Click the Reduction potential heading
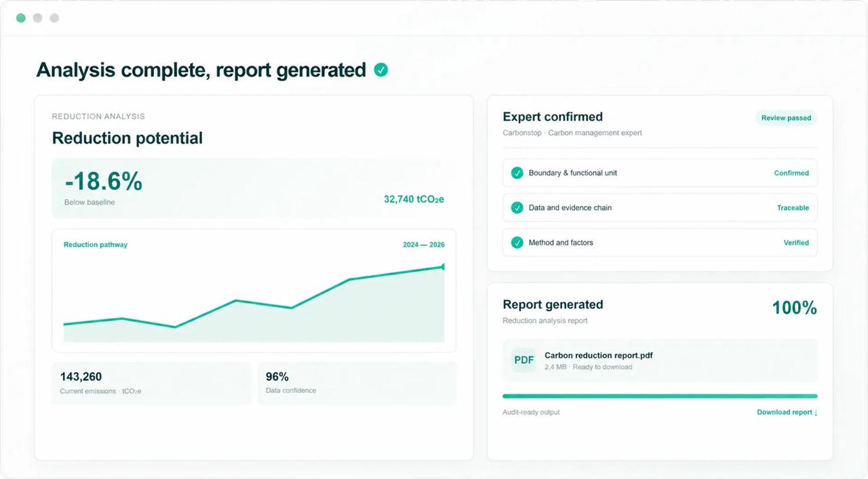This screenshot has height=479, width=868. (x=127, y=138)
